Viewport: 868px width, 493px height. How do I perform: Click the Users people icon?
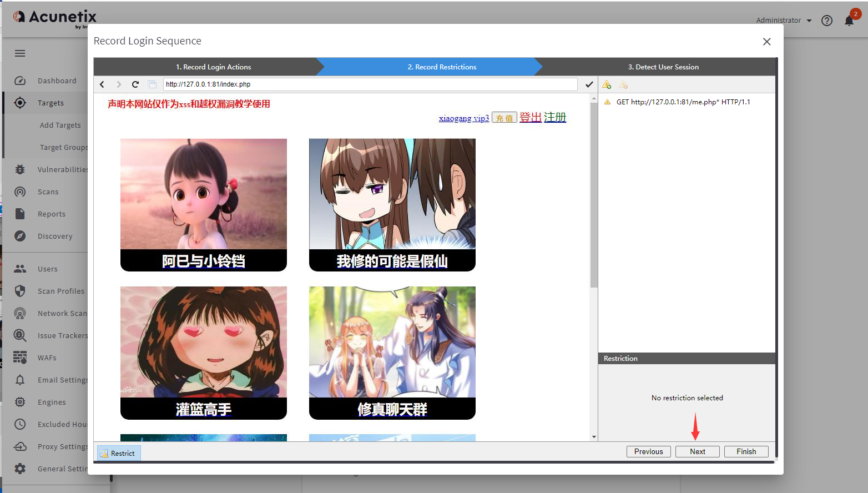pyautogui.click(x=20, y=269)
